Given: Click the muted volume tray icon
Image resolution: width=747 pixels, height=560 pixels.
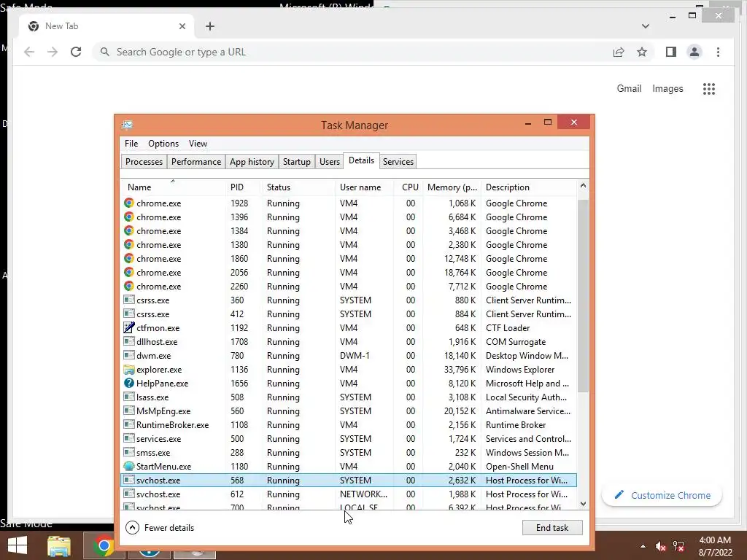Looking at the screenshot, I should pyautogui.click(x=660, y=546).
